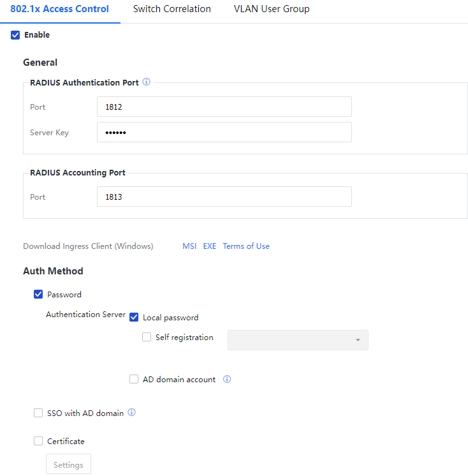Check the Certificate auth method
The width and height of the screenshot is (468, 476).
click(x=38, y=441)
